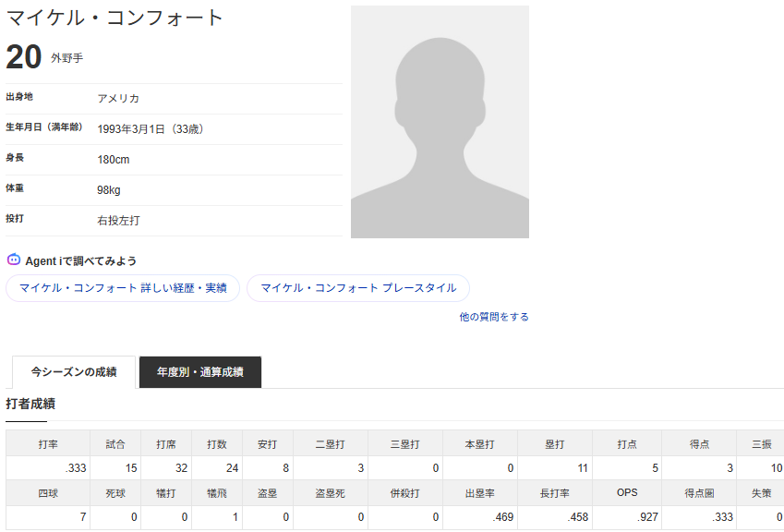Open マイケル・コンフォート 詳しい経歴・実績 suggestion
The height and width of the screenshot is (532, 784).
point(123,288)
